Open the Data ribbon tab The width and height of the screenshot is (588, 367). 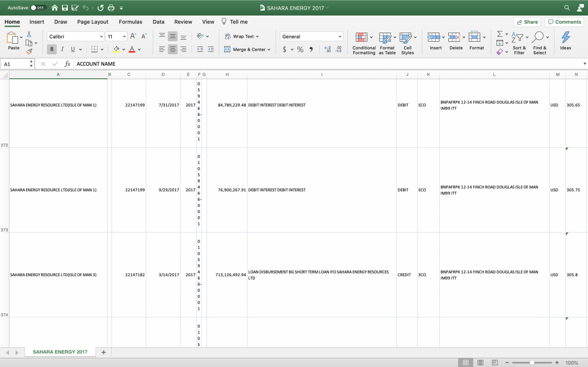click(158, 22)
